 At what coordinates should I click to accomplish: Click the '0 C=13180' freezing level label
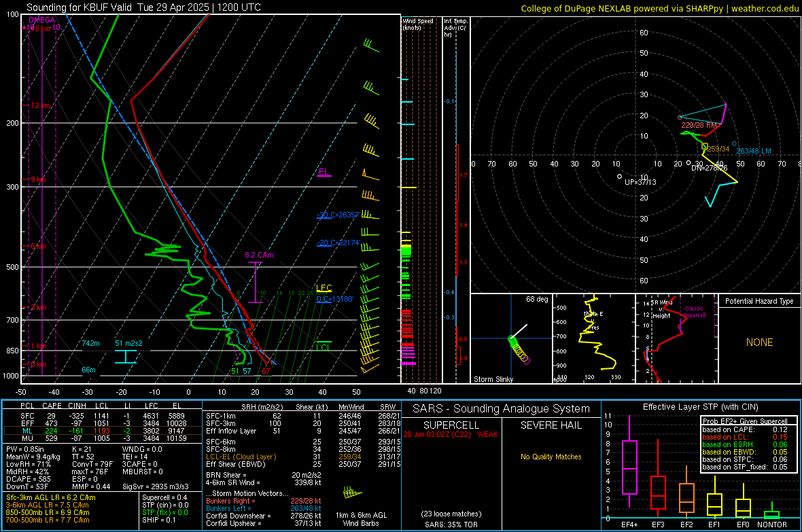tap(335, 299)
